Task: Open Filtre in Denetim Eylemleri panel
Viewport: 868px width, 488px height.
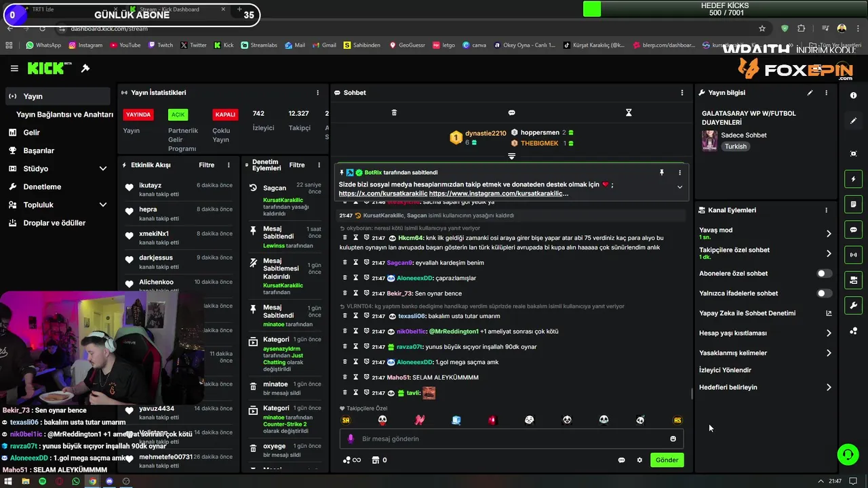Action: (297, 165)
